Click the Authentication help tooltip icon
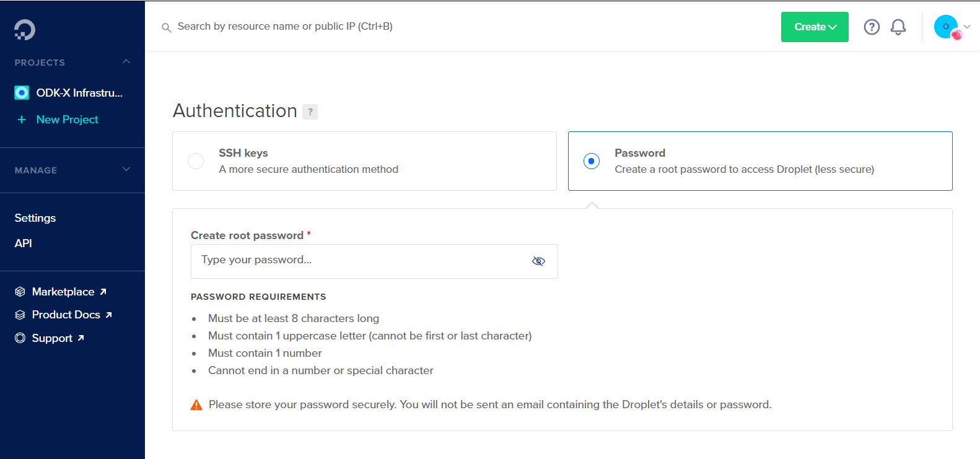Viewport: 980px width, 459px height. click(310, 111)
